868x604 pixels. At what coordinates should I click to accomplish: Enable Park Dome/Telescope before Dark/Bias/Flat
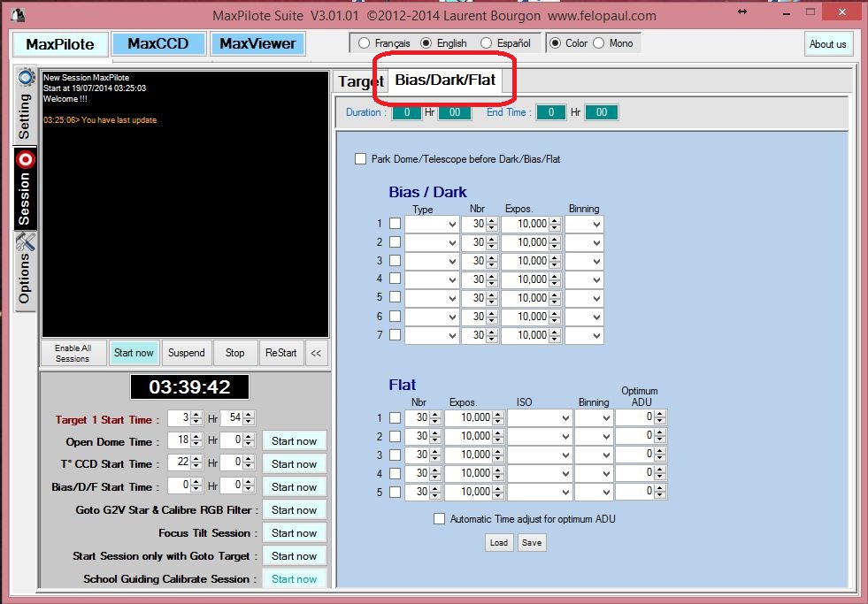click(360, 159)
